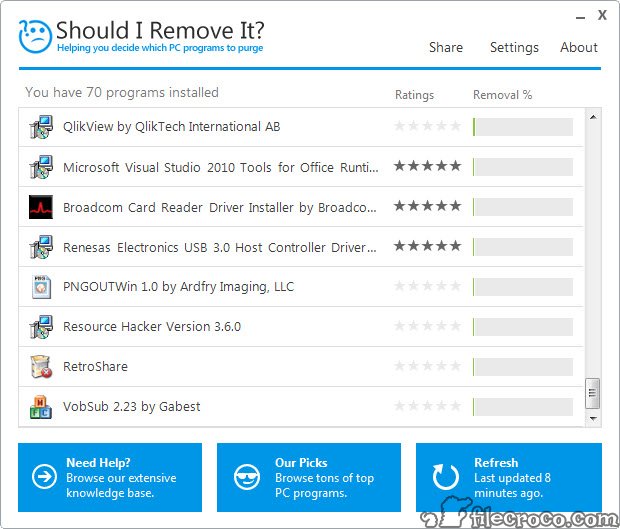Minimize the Should I Remove It window

click(x=580, y=17)
